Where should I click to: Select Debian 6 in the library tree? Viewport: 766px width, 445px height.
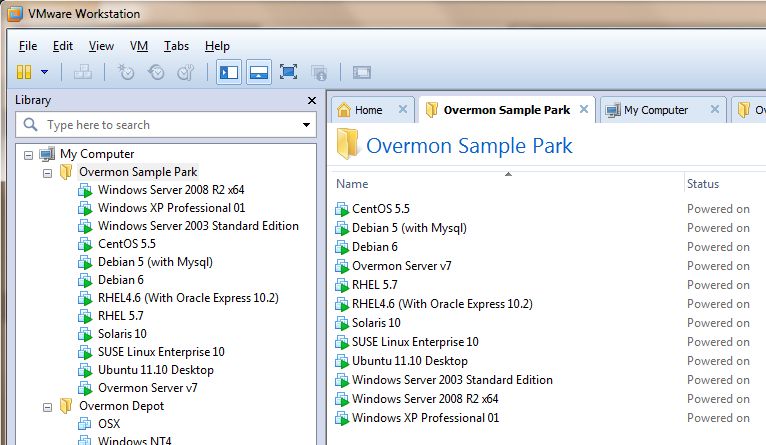tap(121, 280)
